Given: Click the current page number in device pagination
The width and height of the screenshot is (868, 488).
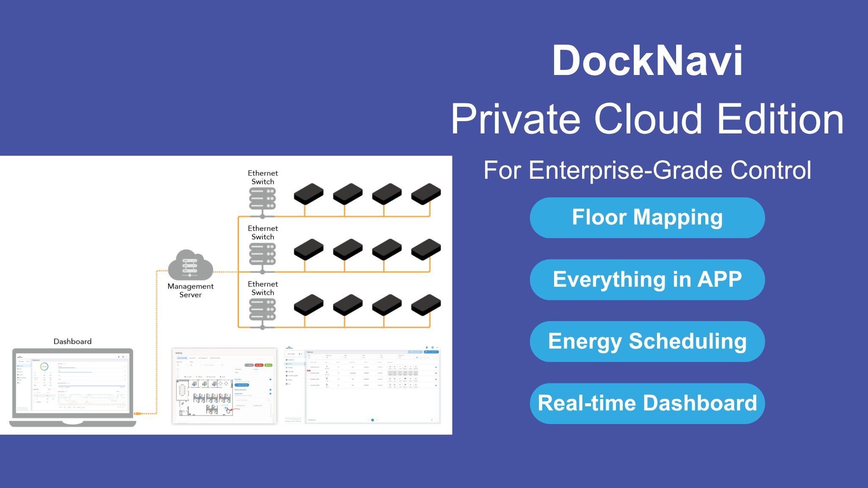Looking at the screenshot, I should tap(373, 420).
